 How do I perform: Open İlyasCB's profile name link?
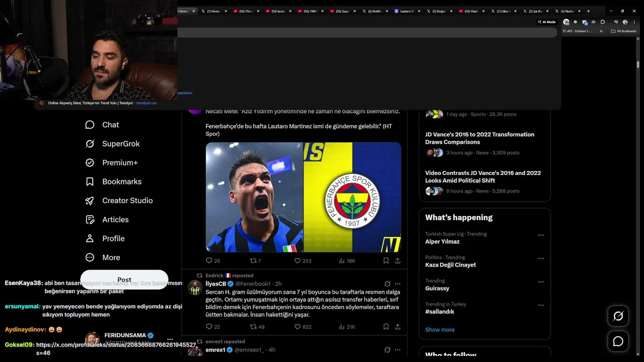[x=216, y=284]
